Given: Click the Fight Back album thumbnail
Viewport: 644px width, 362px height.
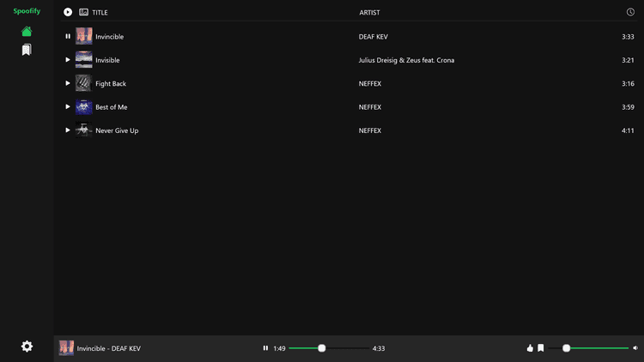Looking at the screenshot, I should click(x=83, y=83).
